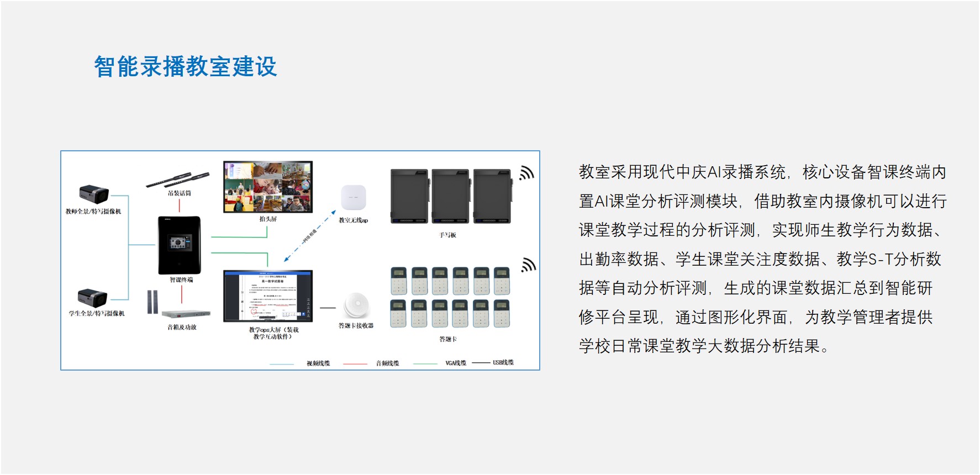Screen dimensions: 980x475
Task: Click the 视频线缆 legend label
Action: pos(318,363)
